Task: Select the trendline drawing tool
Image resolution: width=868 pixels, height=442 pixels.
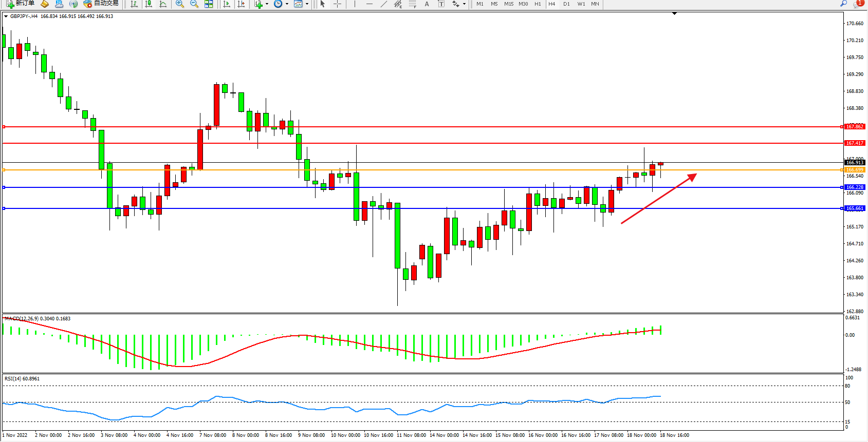Action: [x=383, y=4]
